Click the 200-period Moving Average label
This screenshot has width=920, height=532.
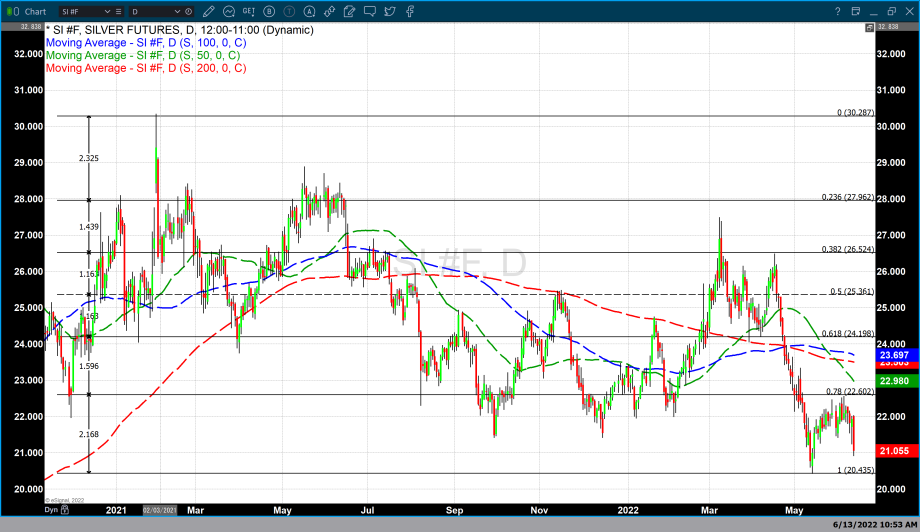146,68
